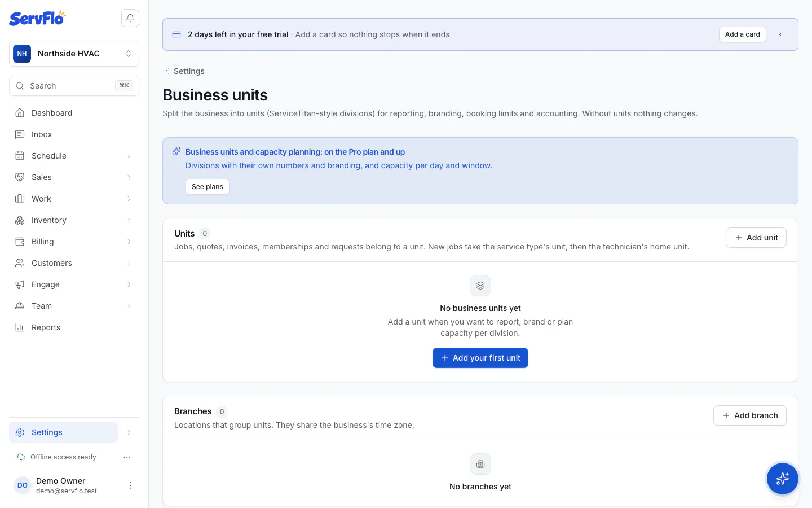
Task: Click the building icon above No branches
Action: tap(480, 464)
